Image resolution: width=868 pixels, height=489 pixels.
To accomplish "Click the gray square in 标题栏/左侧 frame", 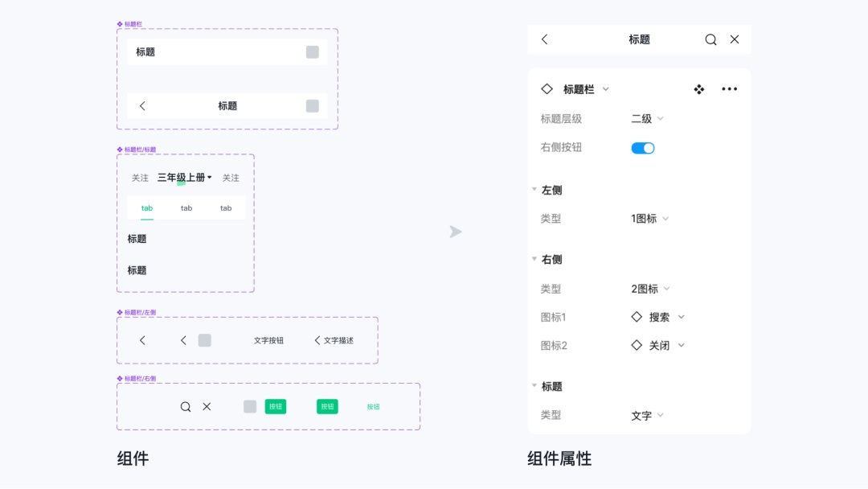I will pos(205,340).
